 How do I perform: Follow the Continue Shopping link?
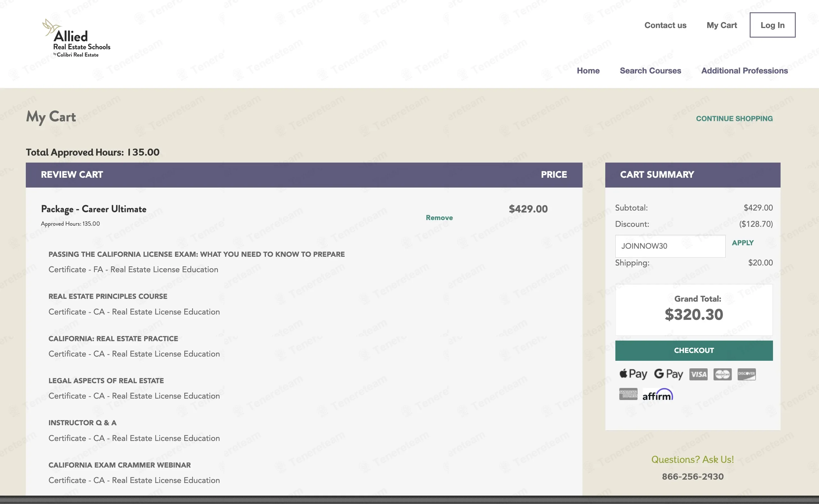pyautogui.click(x=734, y=119)
